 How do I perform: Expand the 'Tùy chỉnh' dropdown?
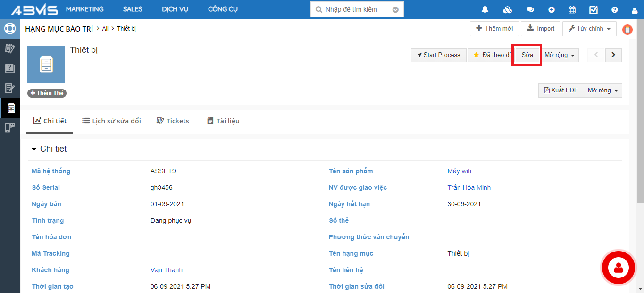pos(589,29)
